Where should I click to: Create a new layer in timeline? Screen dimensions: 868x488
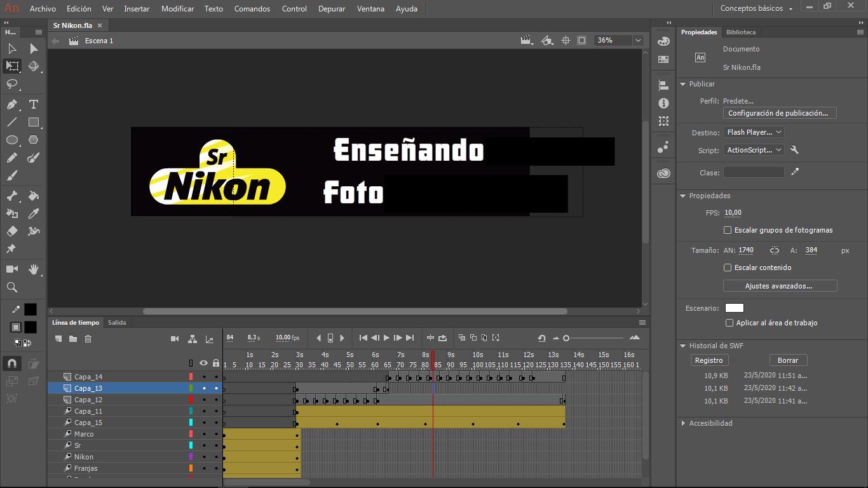(58, 339)
